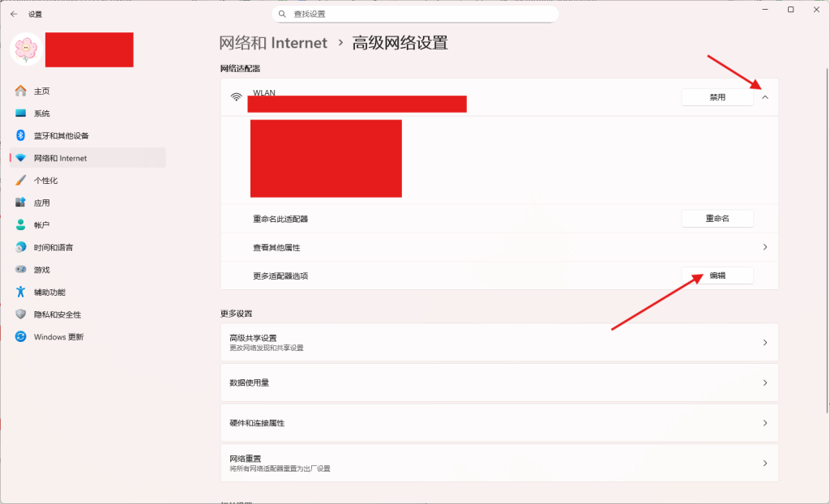Select the Bluetooth icon in sidebar
The width and height of the screenshot is (830, 504).
click(21, 135)
